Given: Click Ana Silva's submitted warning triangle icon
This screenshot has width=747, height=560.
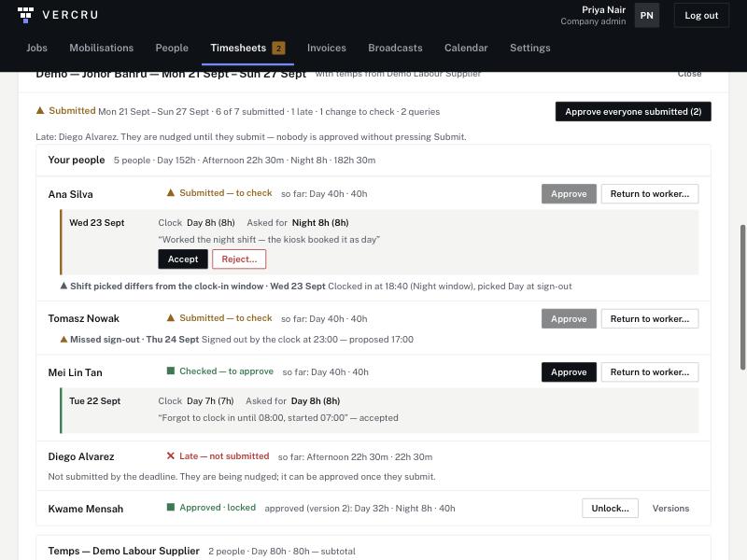Looking at the screenshot, I should [171, 193].
